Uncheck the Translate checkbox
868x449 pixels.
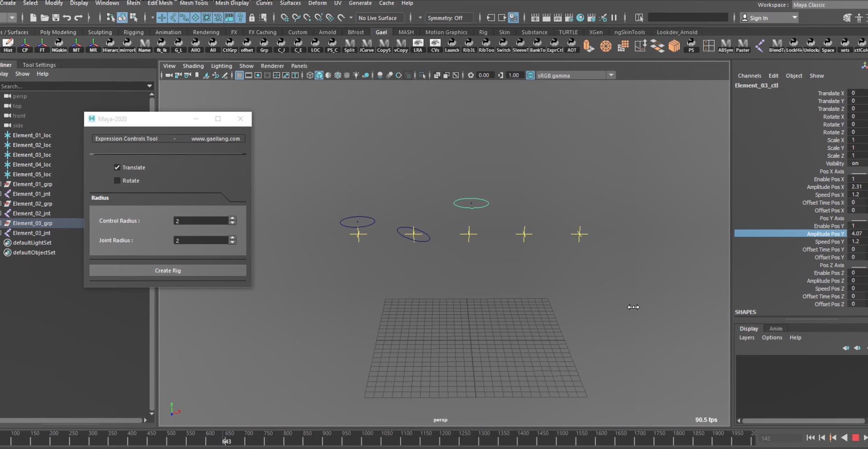(x=117, y=167)
